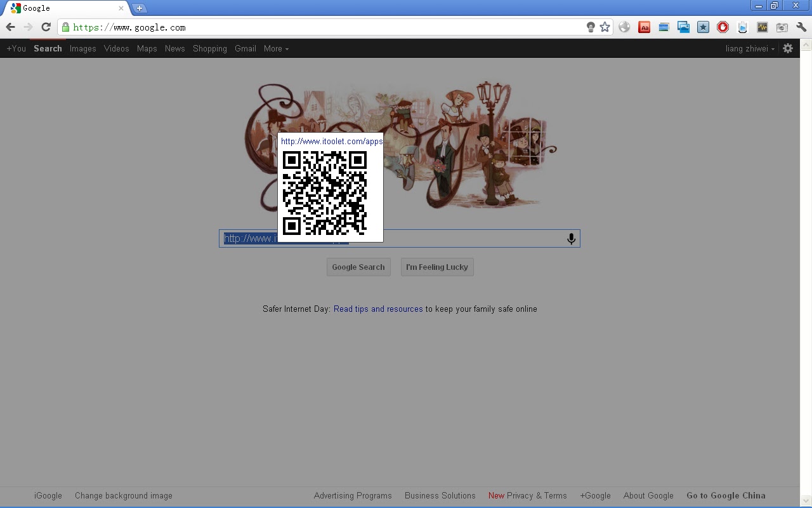This screenshot has width=812, height=508.
Task: Open a new browser tab
Action: [140, 8]
